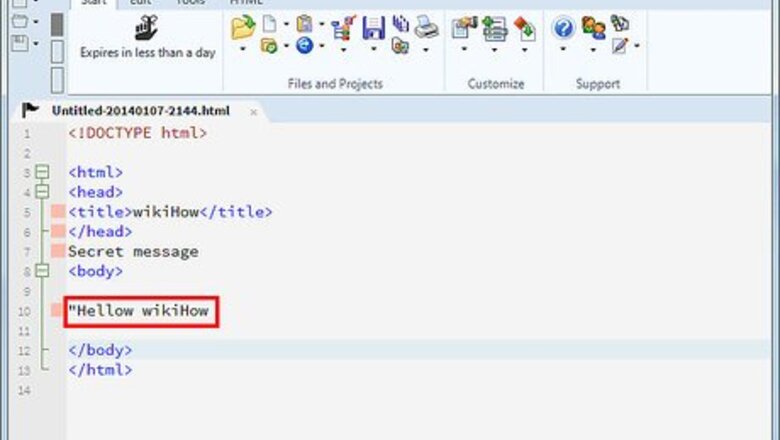Click the 'Secret message' text on line 7
This screenshot has width=780, height=440.
(133, 252)
